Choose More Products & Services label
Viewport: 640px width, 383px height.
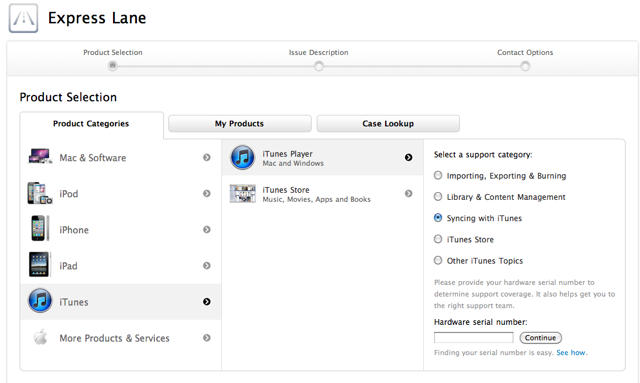tap(114, 338)
